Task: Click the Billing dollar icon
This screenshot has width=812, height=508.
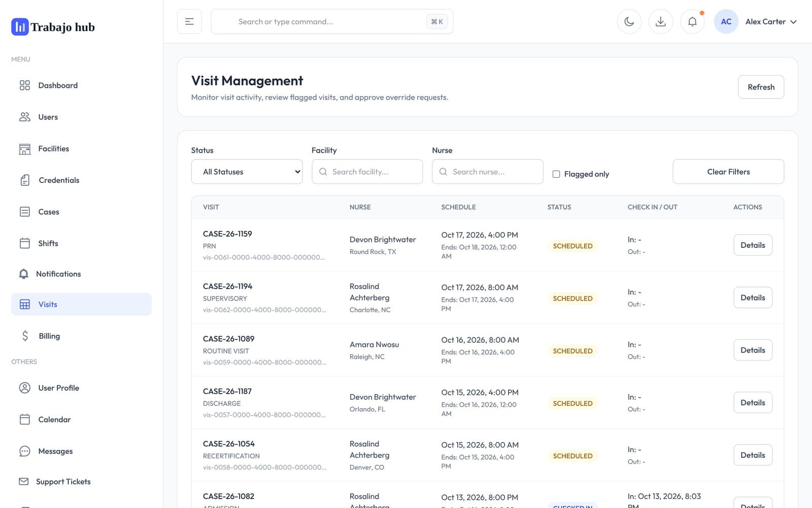Action: tap(25, 336)
